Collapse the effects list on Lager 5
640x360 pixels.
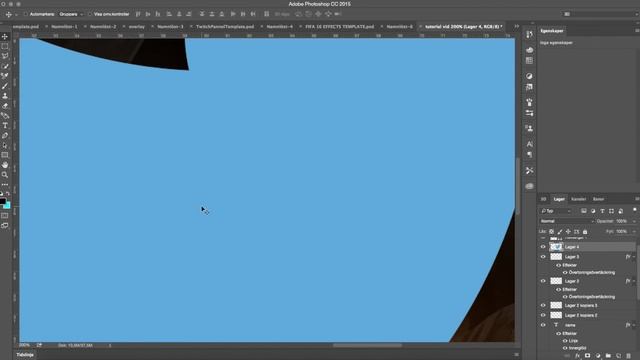click(634, 257)
